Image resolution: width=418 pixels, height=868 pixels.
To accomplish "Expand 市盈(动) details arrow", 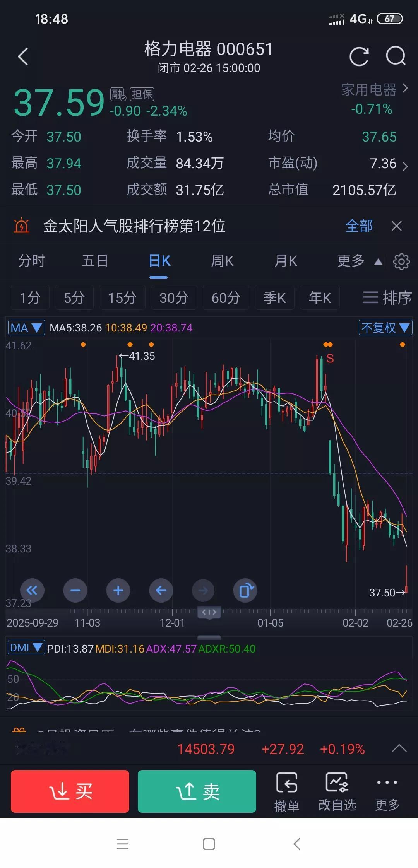I will tap(405, 166).
